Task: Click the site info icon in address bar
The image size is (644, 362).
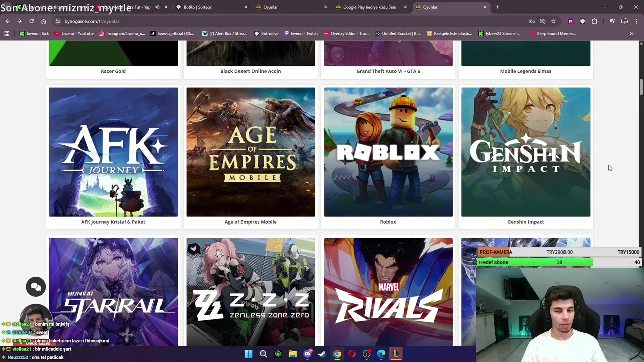Action: coord(58,21)
